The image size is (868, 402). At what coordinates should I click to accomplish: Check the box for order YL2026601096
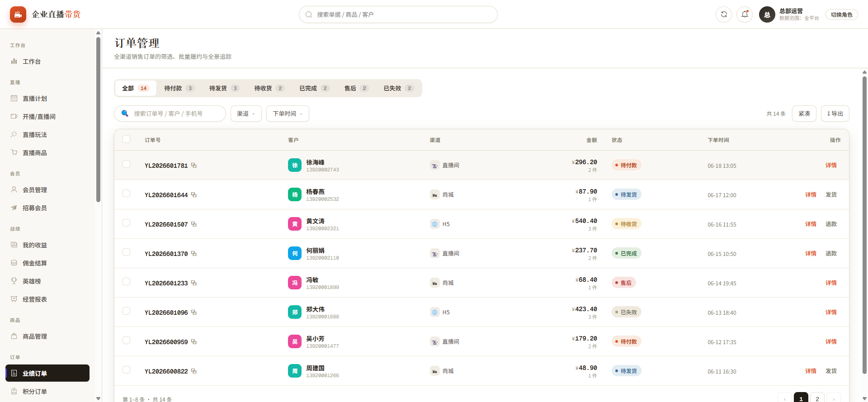[127, 311]
